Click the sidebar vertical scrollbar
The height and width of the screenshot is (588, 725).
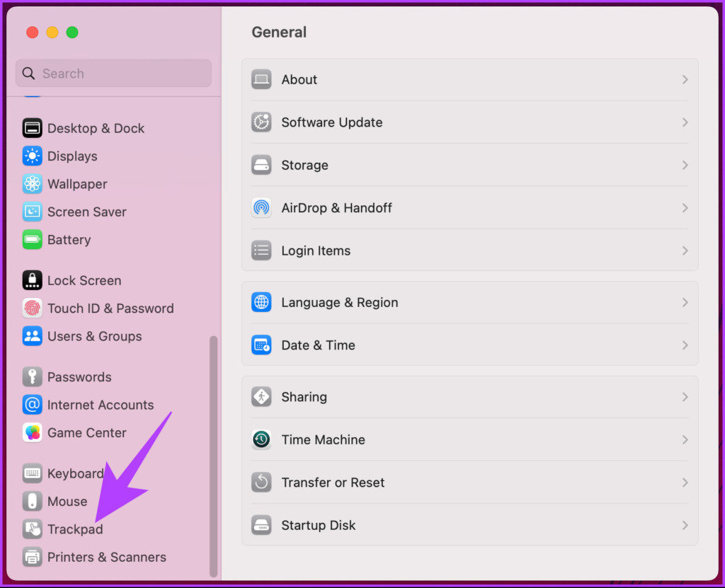213,456
